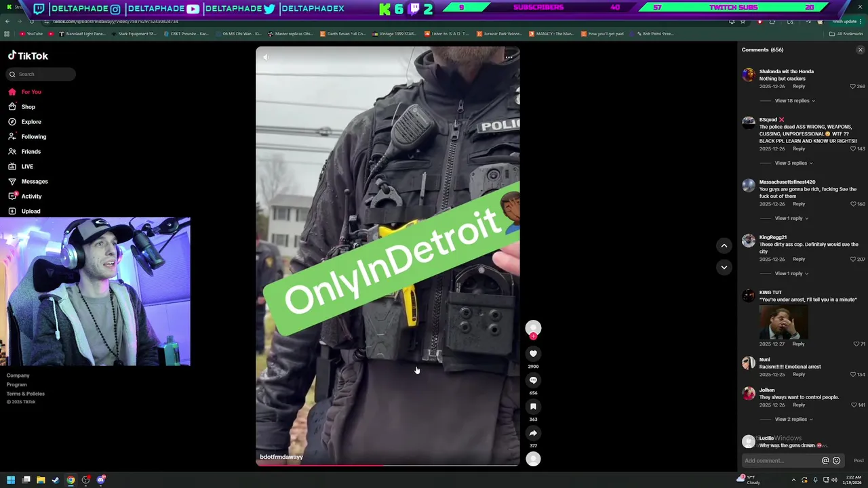Expand View 3 replies under BSquad
Viewport: 868px width, 488px height.
[793, 163]
